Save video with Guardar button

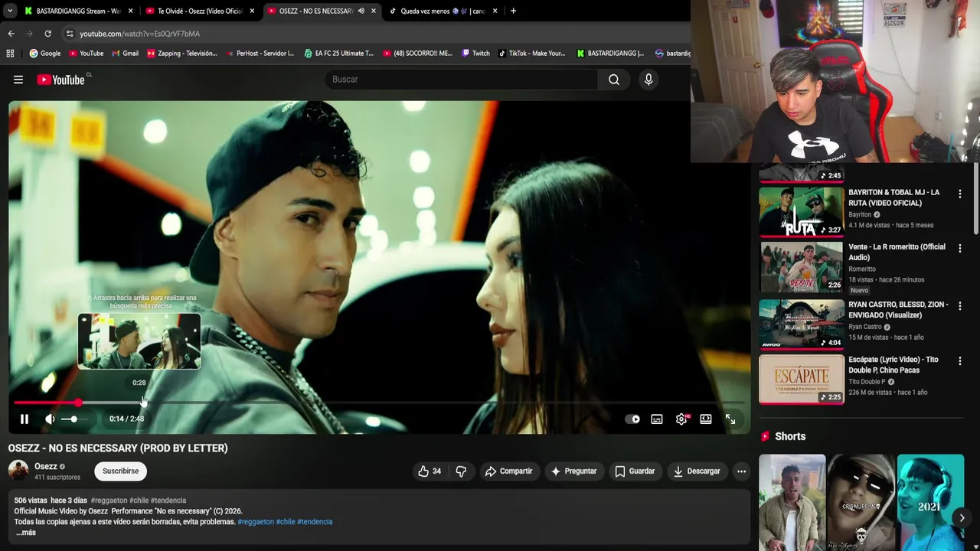click(635, 471)
